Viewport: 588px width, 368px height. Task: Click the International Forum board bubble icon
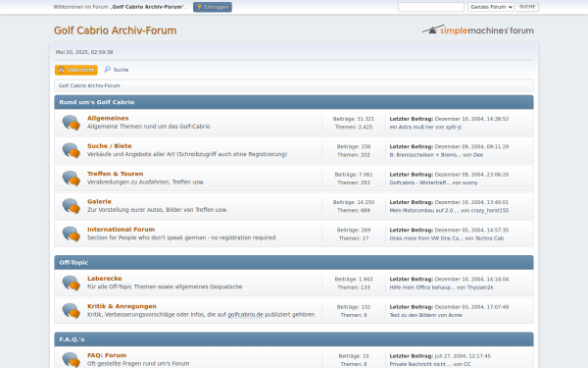pos(71,234)
